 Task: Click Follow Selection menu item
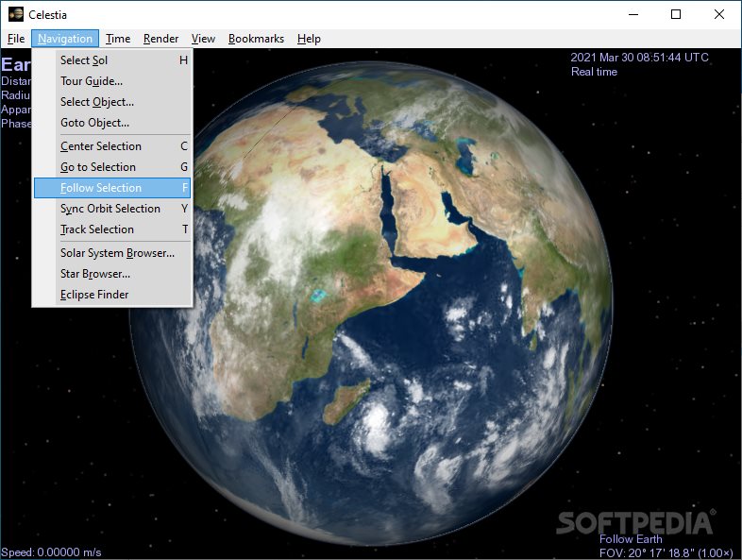112,188
